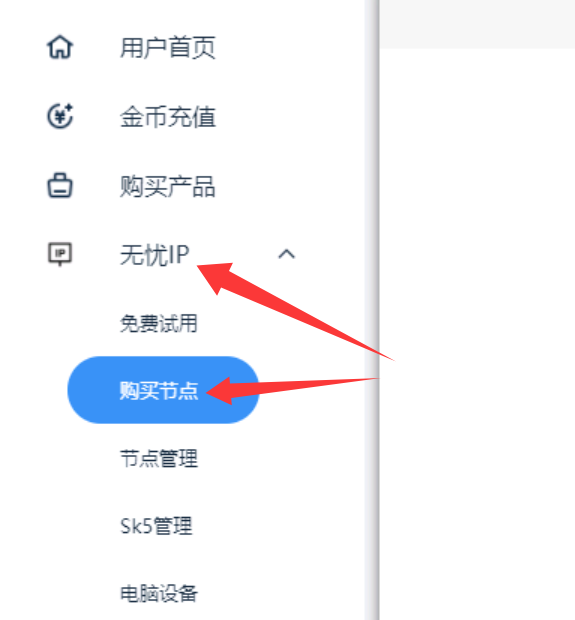Collapse the 无忧IP submenu with the chevron
The height and width of the screenshot is (620, 575).
(286, 254)
